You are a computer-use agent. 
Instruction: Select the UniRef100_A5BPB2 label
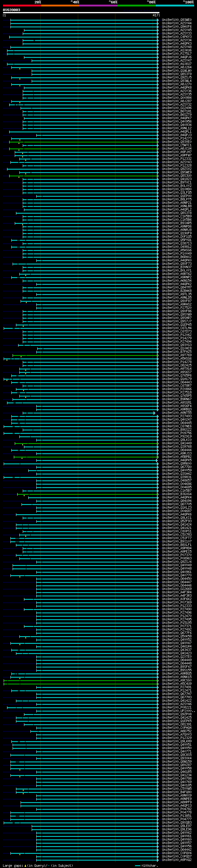tap(176, 457)
